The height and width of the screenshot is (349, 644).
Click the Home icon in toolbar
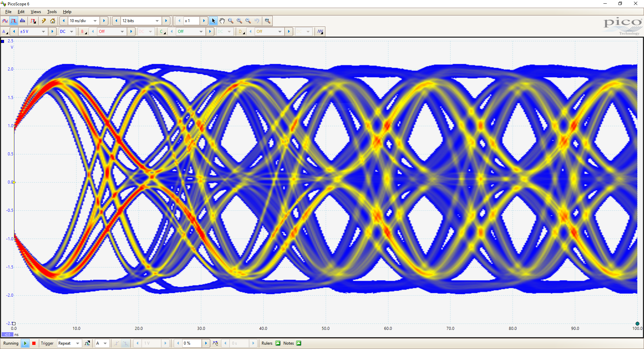coord(53,21)
